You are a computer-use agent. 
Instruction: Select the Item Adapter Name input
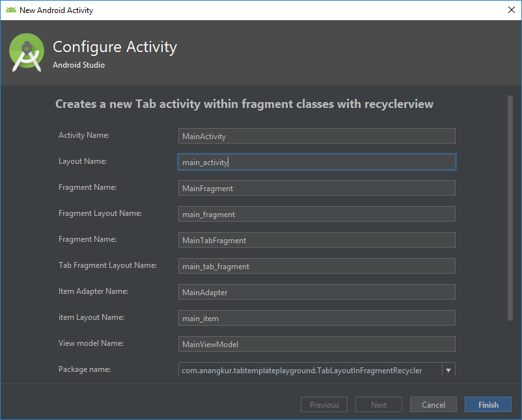point(316,292)
